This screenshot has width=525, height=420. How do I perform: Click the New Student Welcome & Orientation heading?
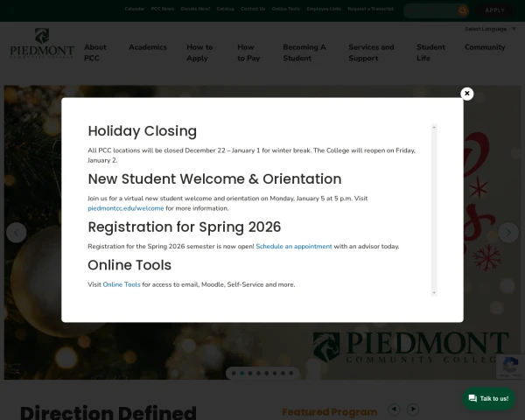click(214, 178)
